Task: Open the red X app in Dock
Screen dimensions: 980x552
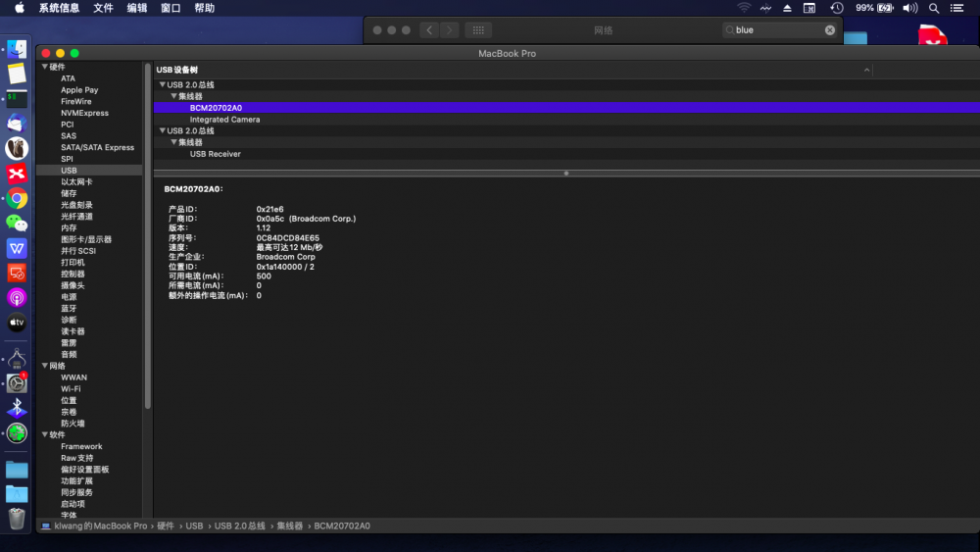Action: pyautogui.click(x=17, y=174)
